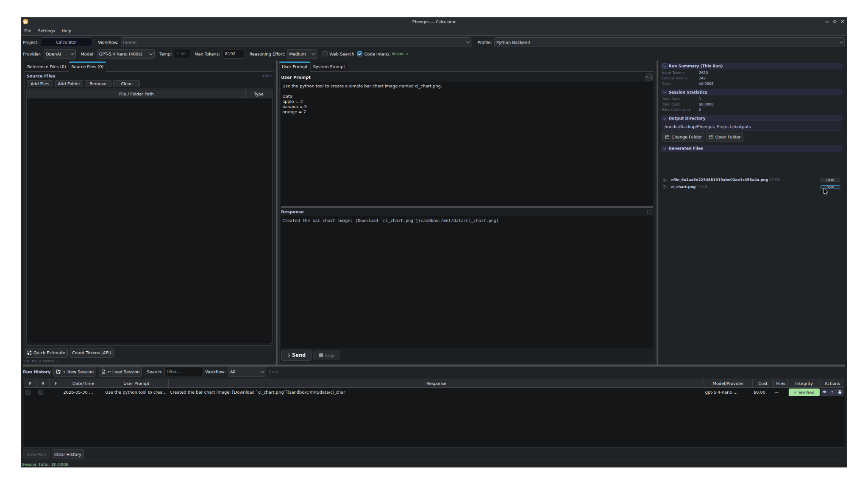Select the Source Files tab

(x=87, y=67)
